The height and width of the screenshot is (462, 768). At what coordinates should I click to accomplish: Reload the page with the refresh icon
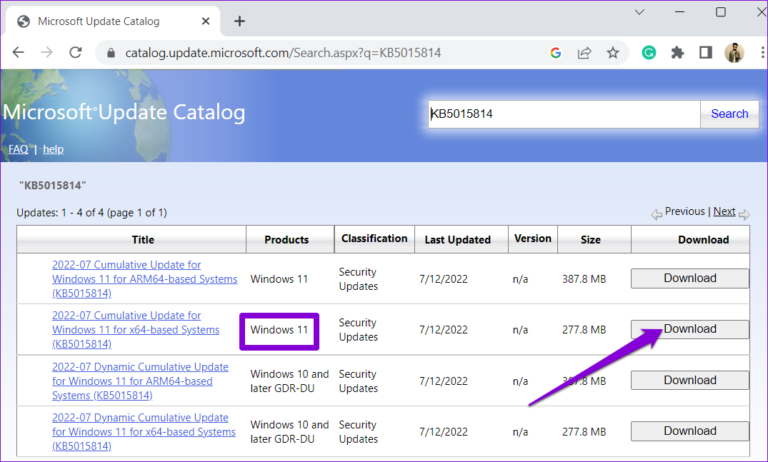pos(76,53)
